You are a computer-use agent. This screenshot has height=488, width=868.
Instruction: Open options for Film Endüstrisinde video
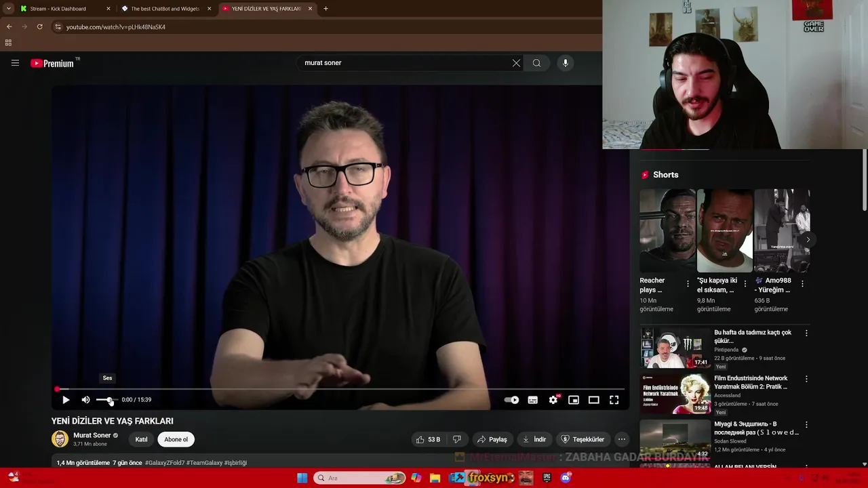point(806,379)
